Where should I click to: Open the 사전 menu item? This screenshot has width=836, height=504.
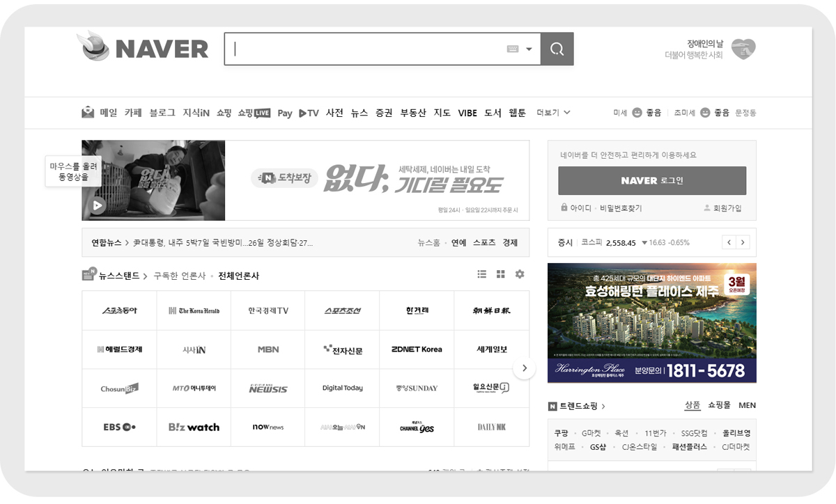(x=334, y=112)
